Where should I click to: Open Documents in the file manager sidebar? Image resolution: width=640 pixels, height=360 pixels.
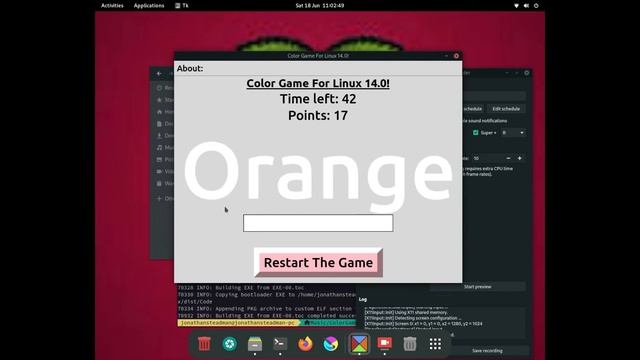coord(165,124)
